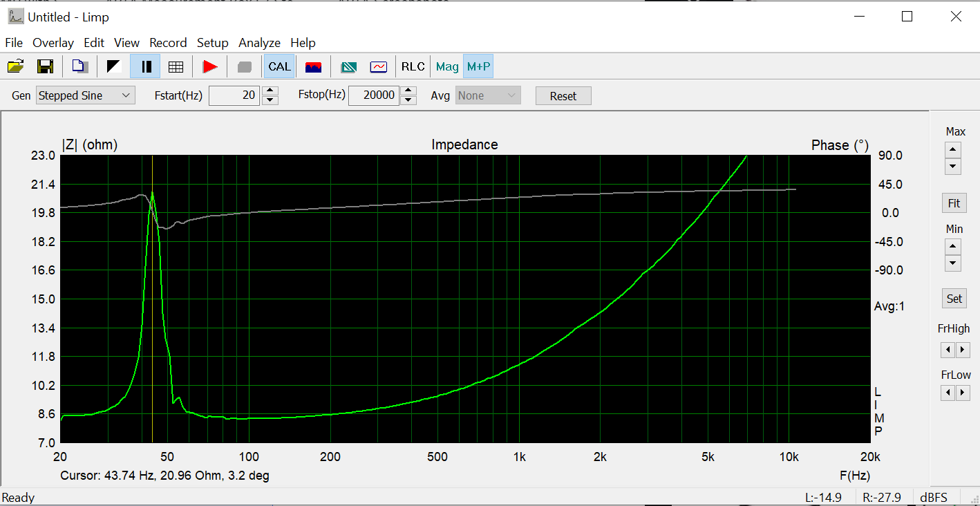This screenshot has height=506, width=980.
Task: Lower graph Min with down arrow
Action: click(953, 263)
